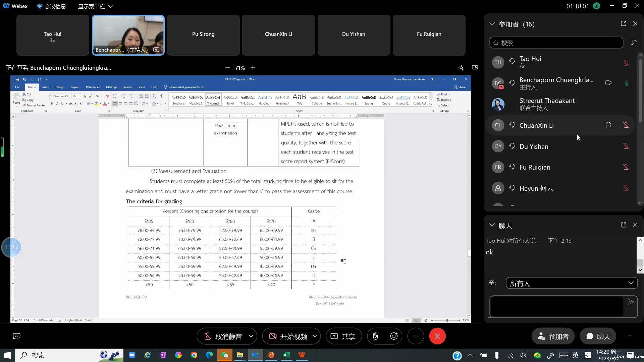Collapse the 聊天 panel chevron
Screen dimensions: 644x362
pyautogui.click(x=492, y=225)
